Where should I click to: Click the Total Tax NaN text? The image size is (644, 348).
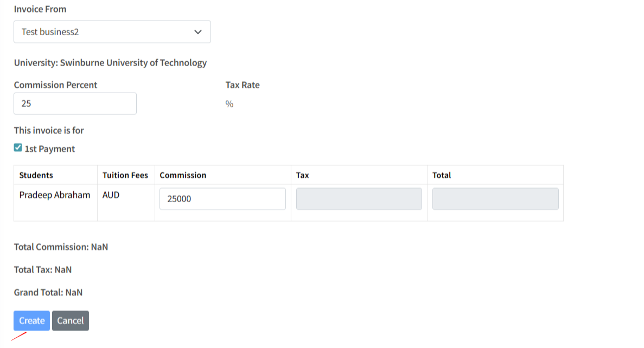tap(43, 270)
